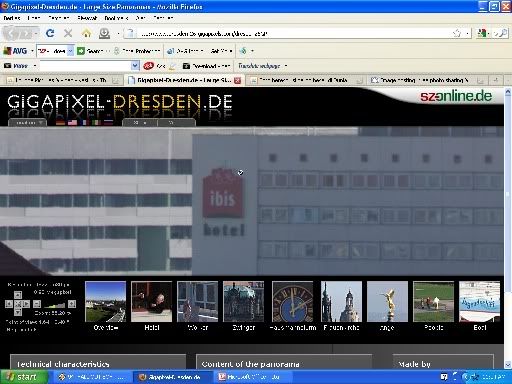Click the stop loading X icon
This screenshot has width=512, height=384.
(x=68, y=33)
